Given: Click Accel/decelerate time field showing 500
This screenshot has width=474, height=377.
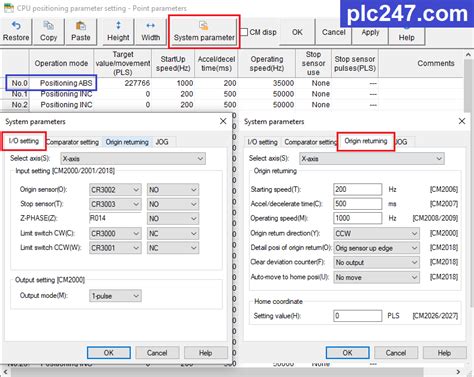Looking at the screenshot, I should click(x=358, y=204).
